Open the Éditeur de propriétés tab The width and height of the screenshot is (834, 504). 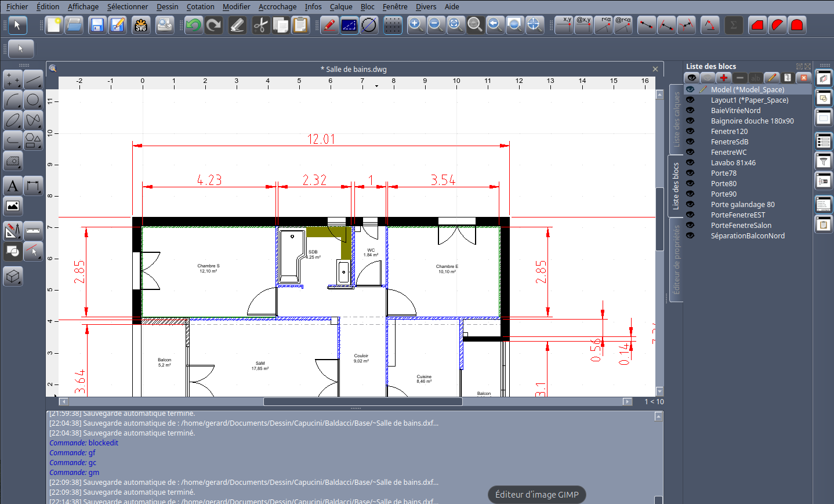[x=676, y=260]
